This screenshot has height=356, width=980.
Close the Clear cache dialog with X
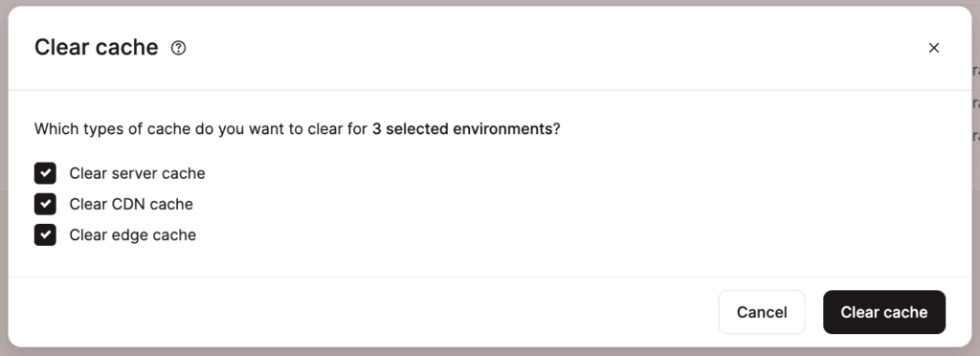click(x=934, y=48)
